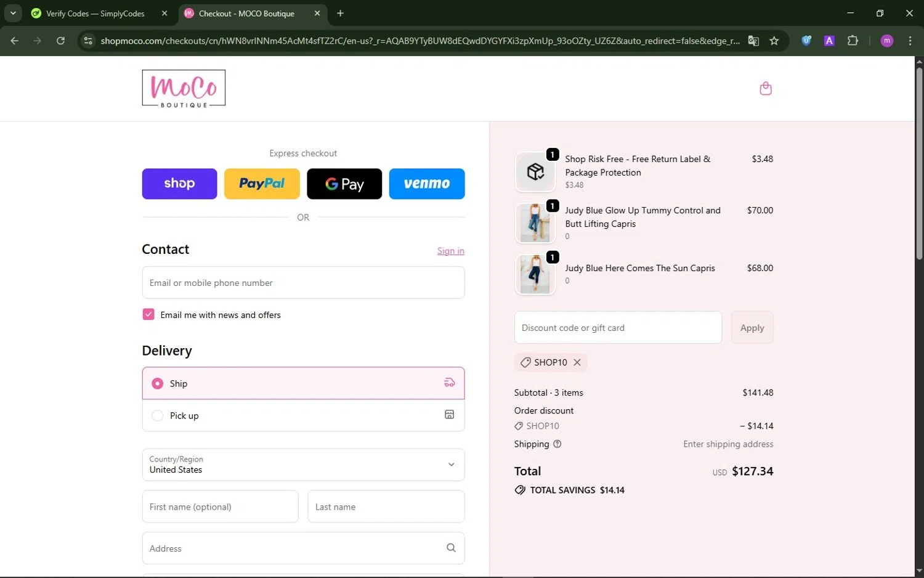Open the purple A extension icon
This screenshot has width=924, height=578.
[x=829, y=41]
